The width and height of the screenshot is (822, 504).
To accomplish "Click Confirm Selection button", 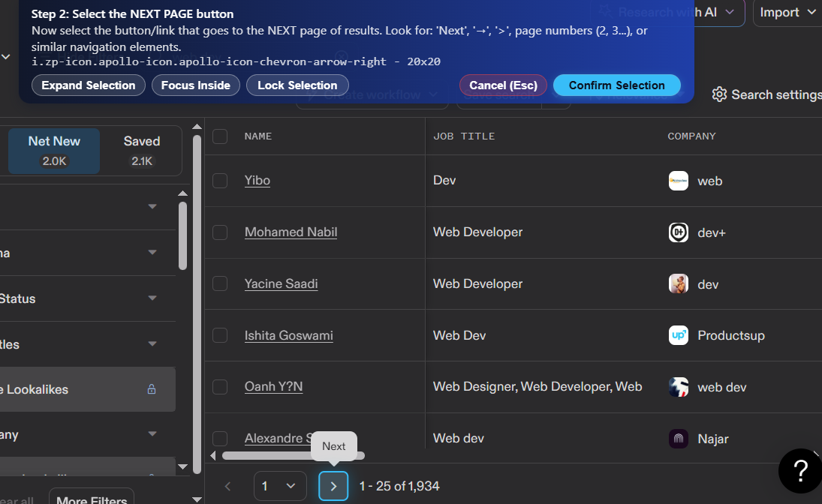I will (x=617, y=85).
